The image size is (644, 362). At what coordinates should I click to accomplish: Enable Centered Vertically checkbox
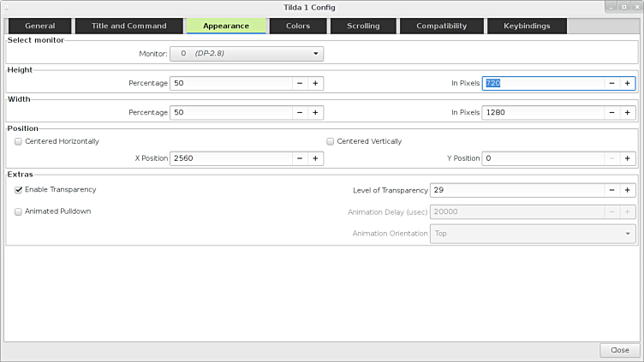[x=331, y=141]
